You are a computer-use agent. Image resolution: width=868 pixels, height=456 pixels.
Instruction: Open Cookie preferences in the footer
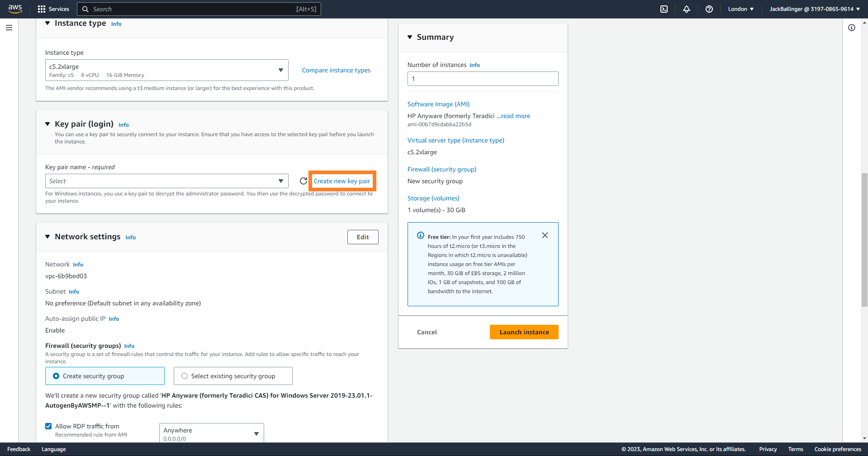(838, 449)
